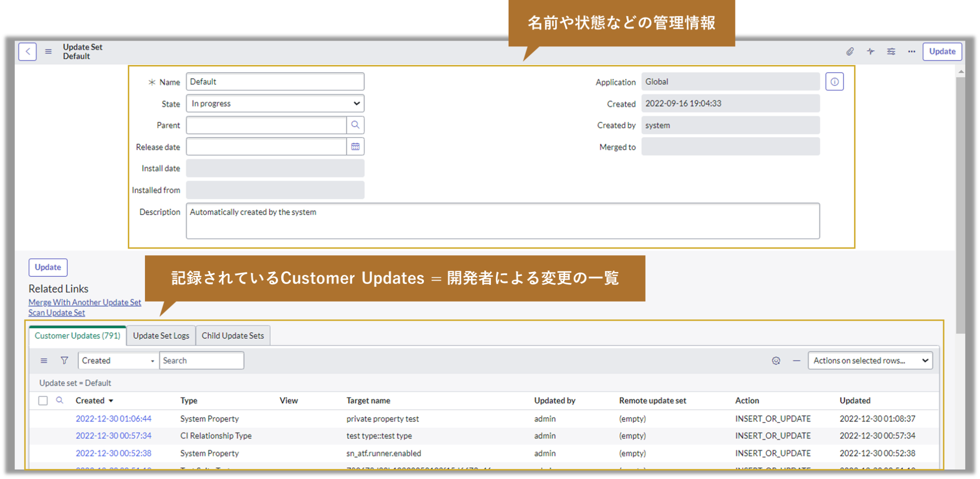This screenshot has height=479, width=980.
Task: Toggle selection search magnifier in list header
Action: point(59,401)
